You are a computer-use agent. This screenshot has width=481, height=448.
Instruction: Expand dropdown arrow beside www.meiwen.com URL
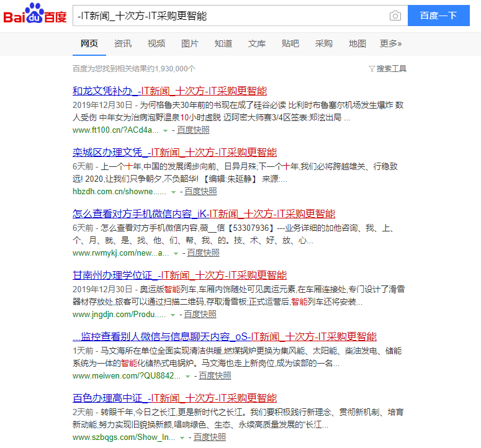point(187,377)
